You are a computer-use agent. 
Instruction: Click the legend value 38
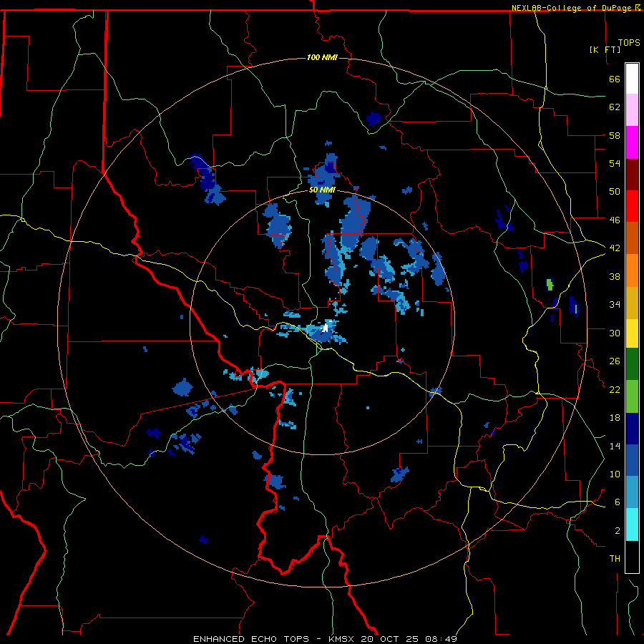point(615,277)
